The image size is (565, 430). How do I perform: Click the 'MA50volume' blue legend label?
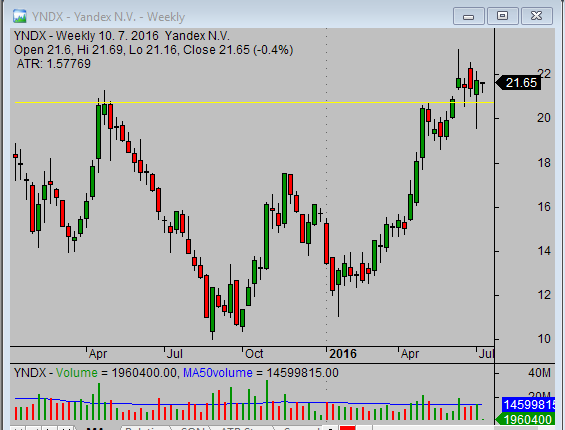[218, 373]
